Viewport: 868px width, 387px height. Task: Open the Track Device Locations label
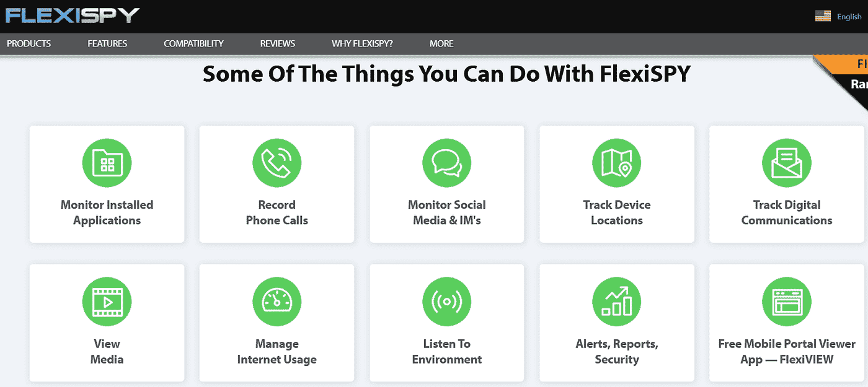(x=617, y=212)
